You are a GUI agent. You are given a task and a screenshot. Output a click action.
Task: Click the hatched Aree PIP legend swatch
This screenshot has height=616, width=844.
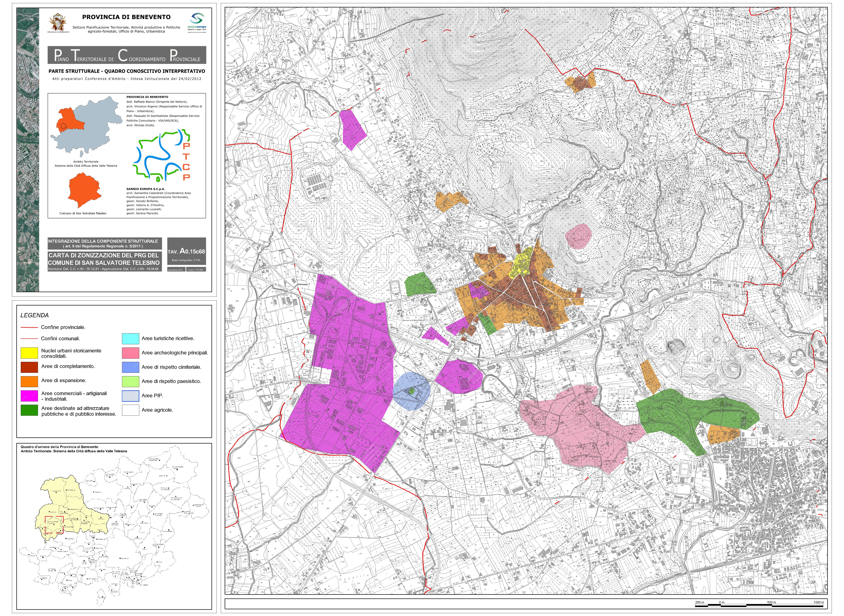(x=130, y=396)
